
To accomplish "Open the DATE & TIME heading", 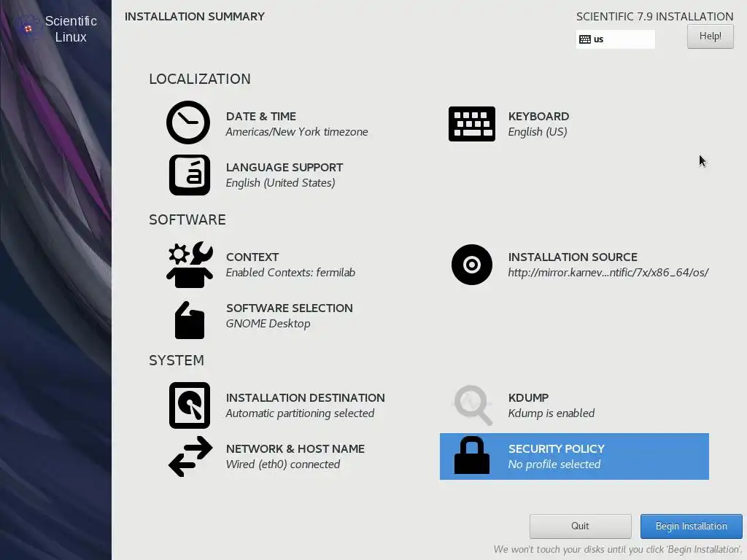I will 261,116.
